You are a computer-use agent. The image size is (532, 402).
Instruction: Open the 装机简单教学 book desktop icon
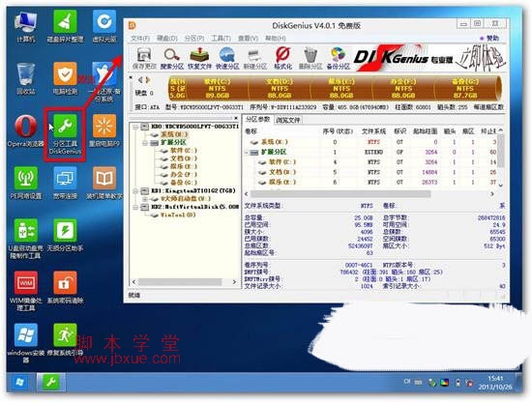pos(104,183)
